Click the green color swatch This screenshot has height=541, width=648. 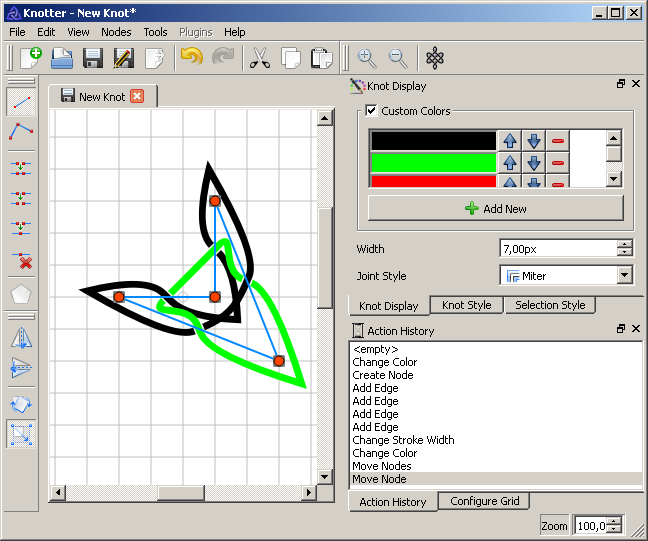[433, 163]
